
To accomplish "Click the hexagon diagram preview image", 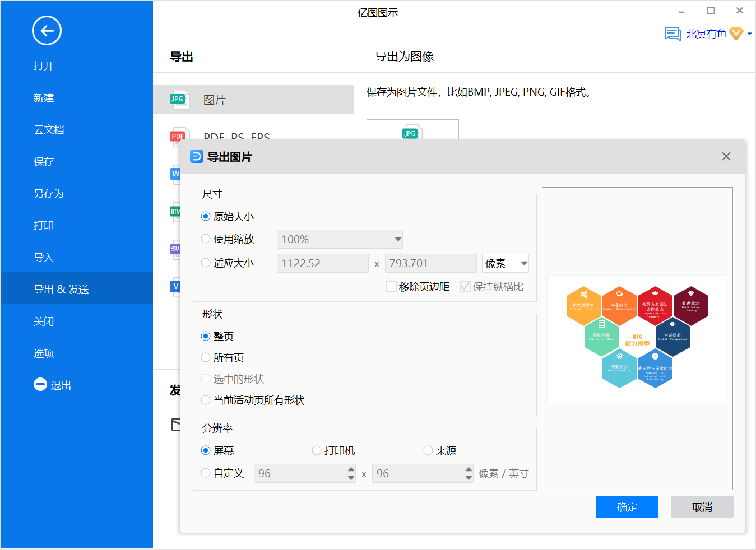I will pos(637,338).
